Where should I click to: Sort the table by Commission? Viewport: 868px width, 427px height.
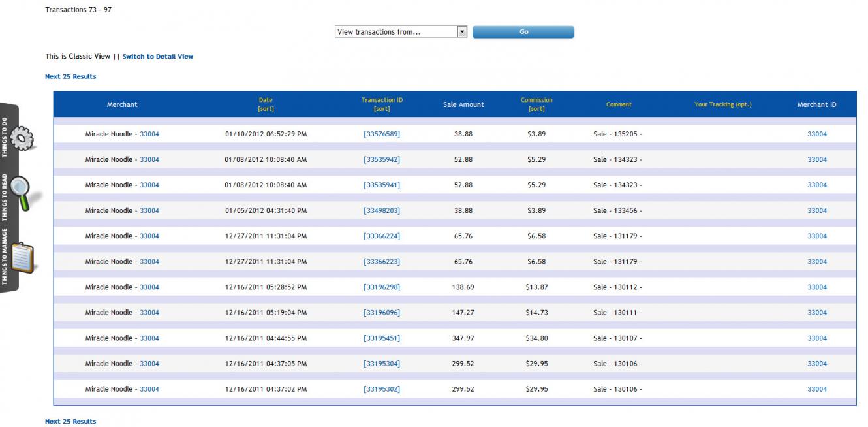click(536, 109)
